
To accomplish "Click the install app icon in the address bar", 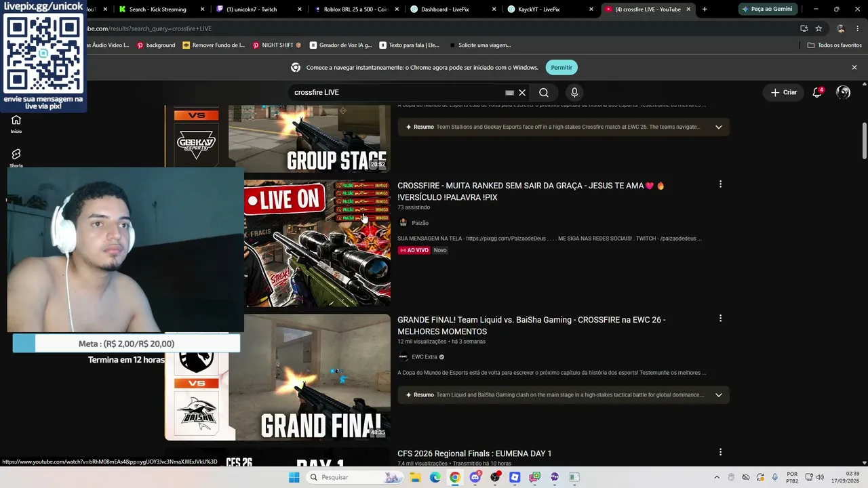I will (x=804, y=28).
